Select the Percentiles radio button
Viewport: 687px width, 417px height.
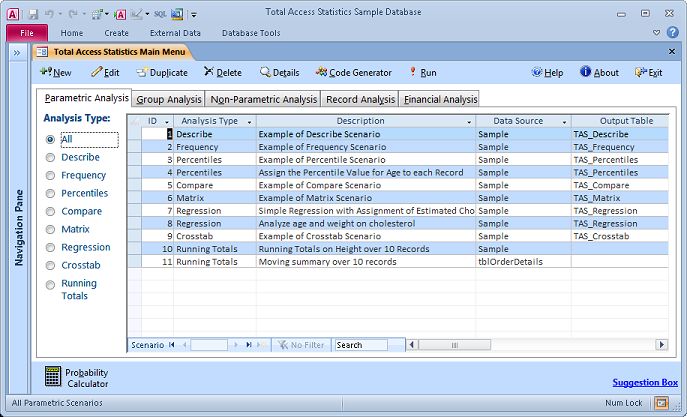coord(50,193)
